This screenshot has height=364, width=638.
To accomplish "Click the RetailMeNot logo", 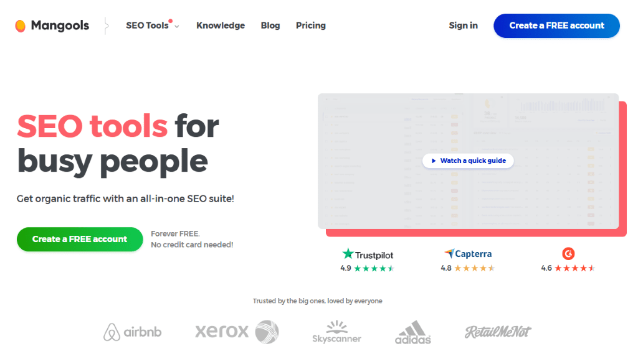I will coord(498,332).
